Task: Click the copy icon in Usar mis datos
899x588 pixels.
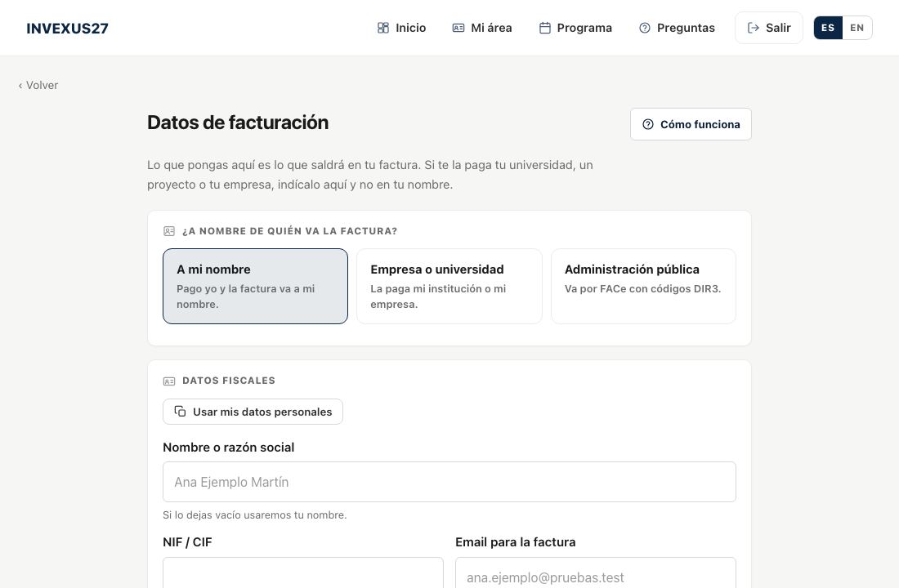Action: click(180, 412)
